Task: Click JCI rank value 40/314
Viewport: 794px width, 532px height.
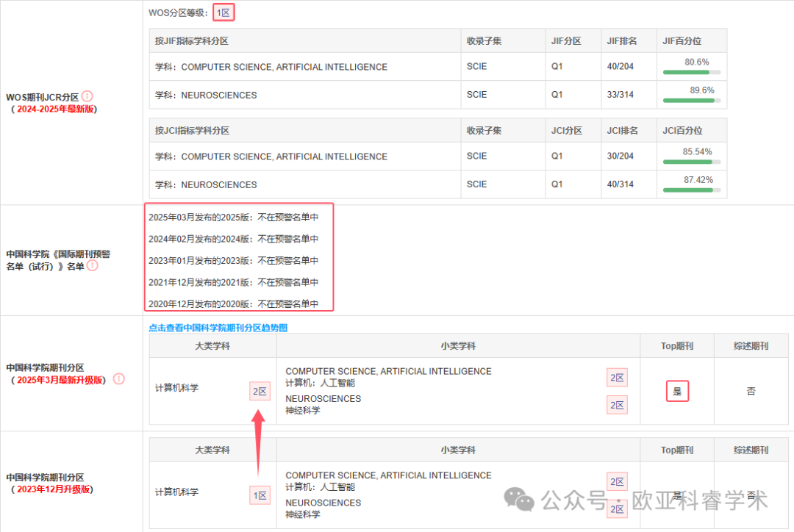Action: (620, 184)
